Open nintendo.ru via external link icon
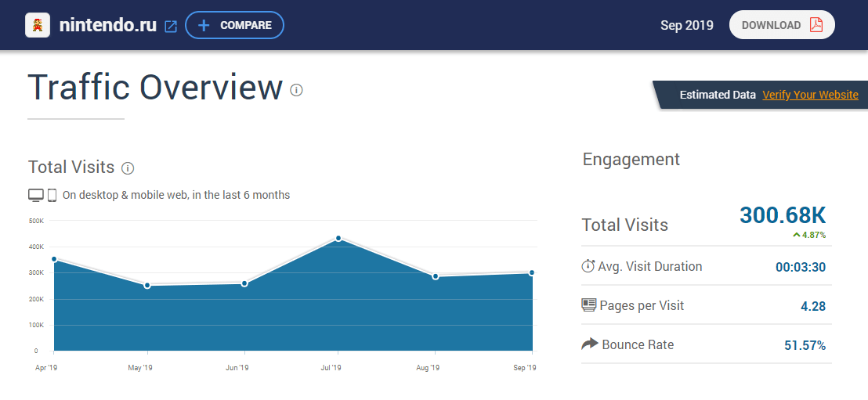The width and height of the screenshot is (868, 400). [x=171, y=26]
